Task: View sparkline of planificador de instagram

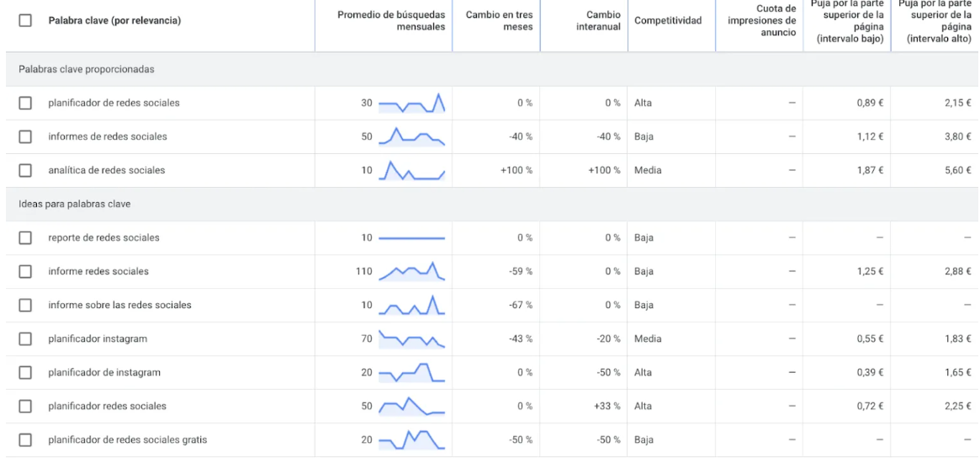Action: pyautogui.click(x=411, y=372)
